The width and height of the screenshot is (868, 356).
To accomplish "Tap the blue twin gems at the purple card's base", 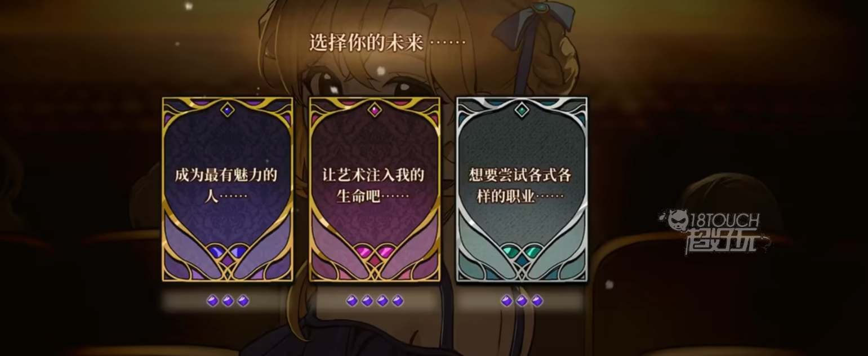I will coord(228,251).
